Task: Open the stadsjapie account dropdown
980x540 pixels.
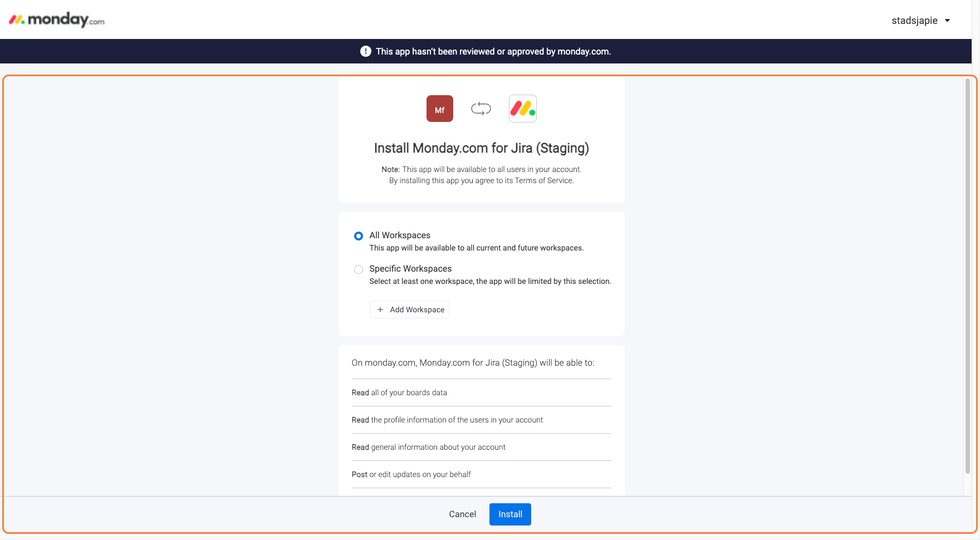Action: click(x=920, y=21)
